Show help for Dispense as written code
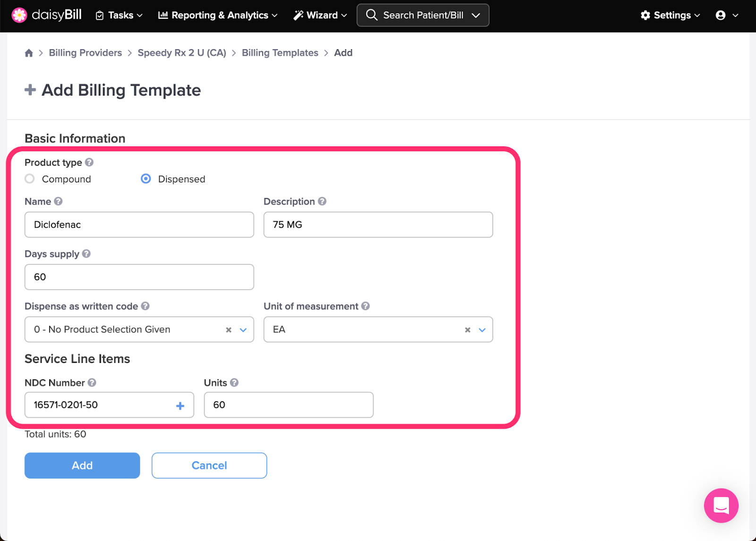756x541 pixels. [x=146, y=306]
